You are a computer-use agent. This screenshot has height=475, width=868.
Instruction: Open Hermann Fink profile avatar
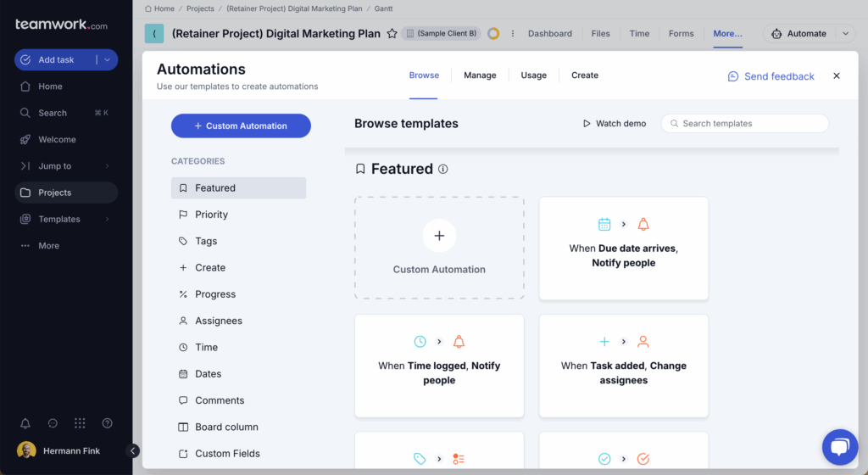26,450
